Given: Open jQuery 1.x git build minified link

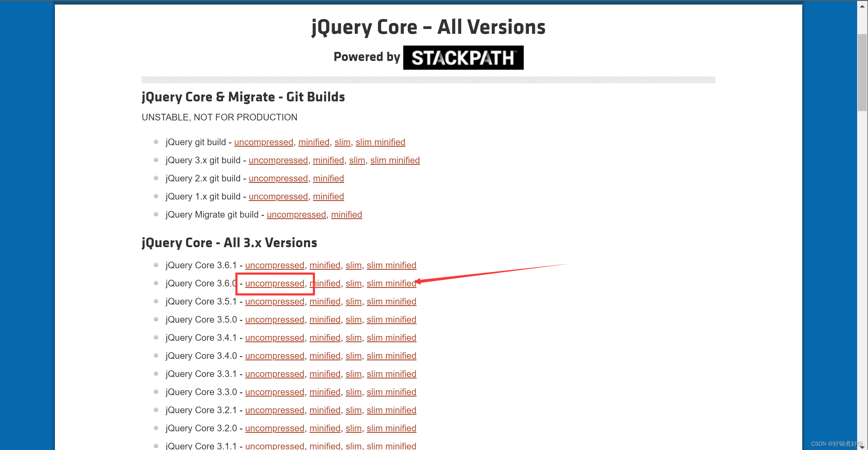Looking at the screenshot, I should [x=328, y=196].
